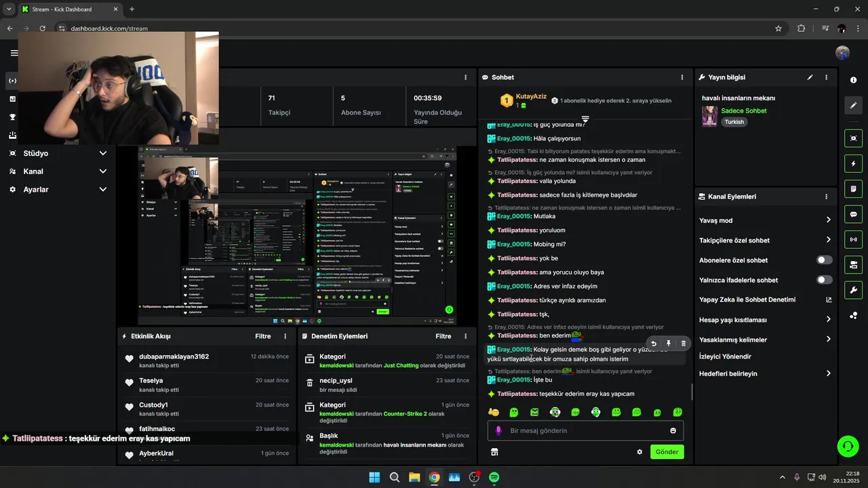Open the shop icon below chat input
This screenshot has height=488, width=868.
(494, 452)
